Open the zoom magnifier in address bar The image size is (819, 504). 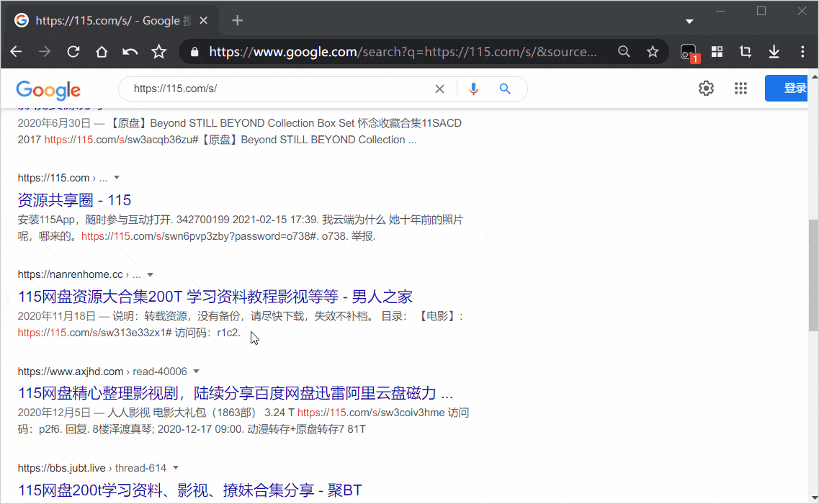click(x=624, y=52)
